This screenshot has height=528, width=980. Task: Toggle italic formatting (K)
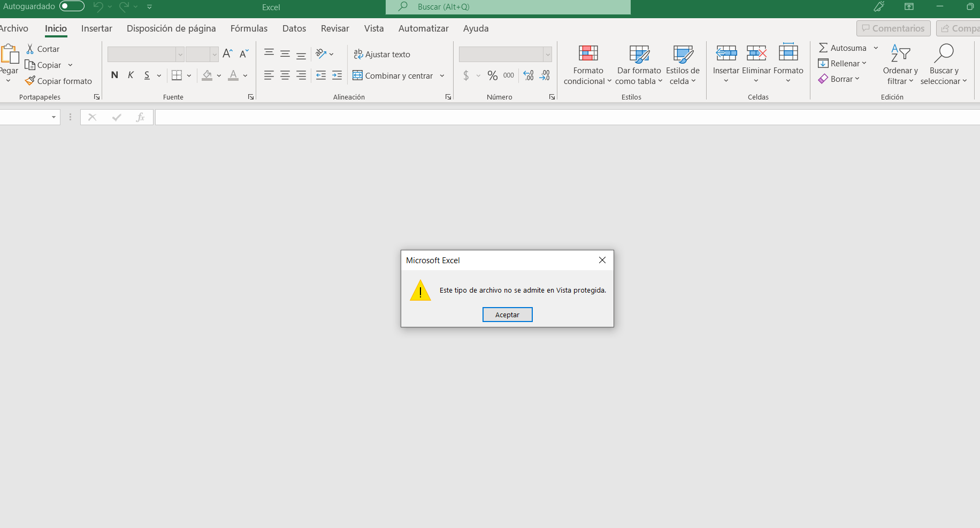tap(131, 75)
